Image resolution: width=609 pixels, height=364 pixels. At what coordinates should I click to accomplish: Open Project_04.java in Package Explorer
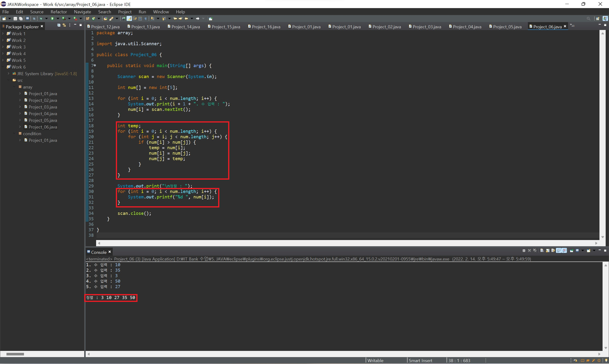pos(43,113)
